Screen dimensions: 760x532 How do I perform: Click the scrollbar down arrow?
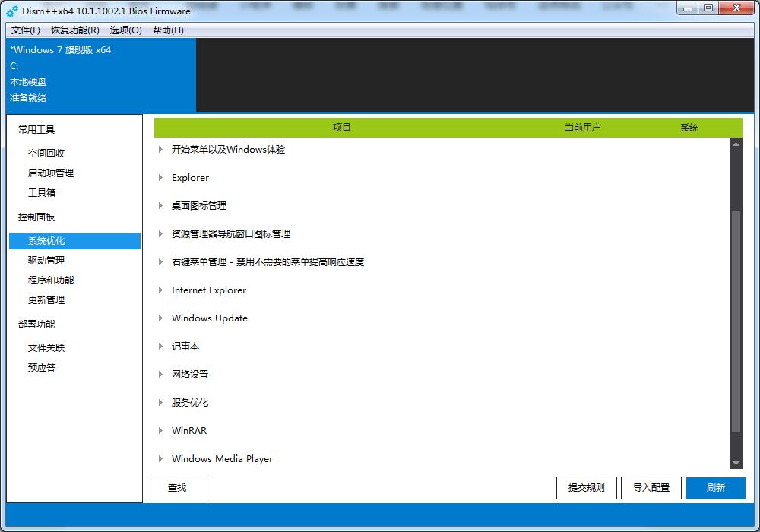pos(736,463)
